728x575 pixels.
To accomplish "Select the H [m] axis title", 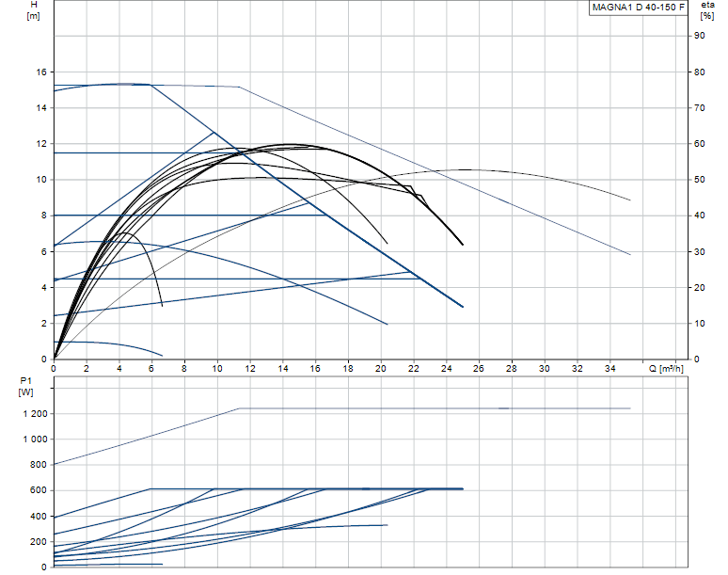I will click(34, 10).
